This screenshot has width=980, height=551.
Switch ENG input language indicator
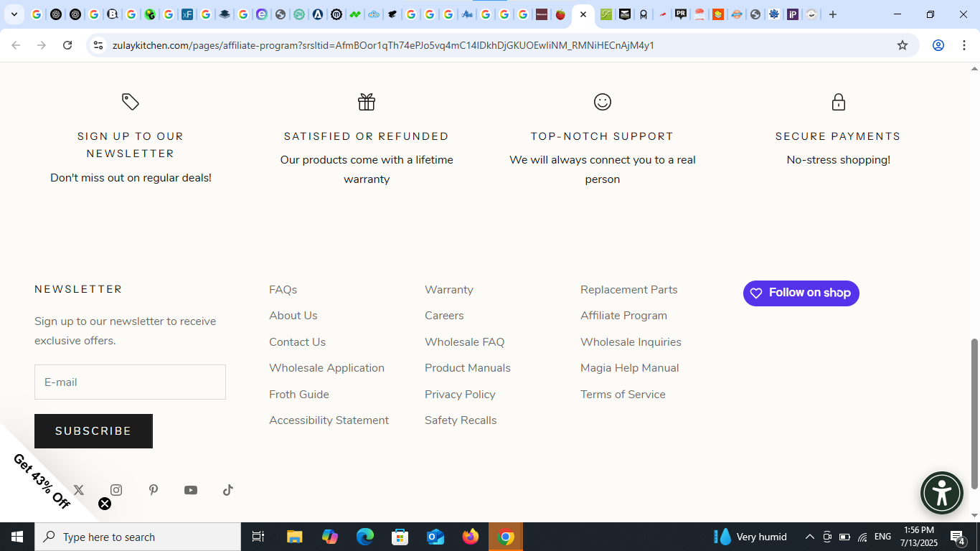coord(882,537)
